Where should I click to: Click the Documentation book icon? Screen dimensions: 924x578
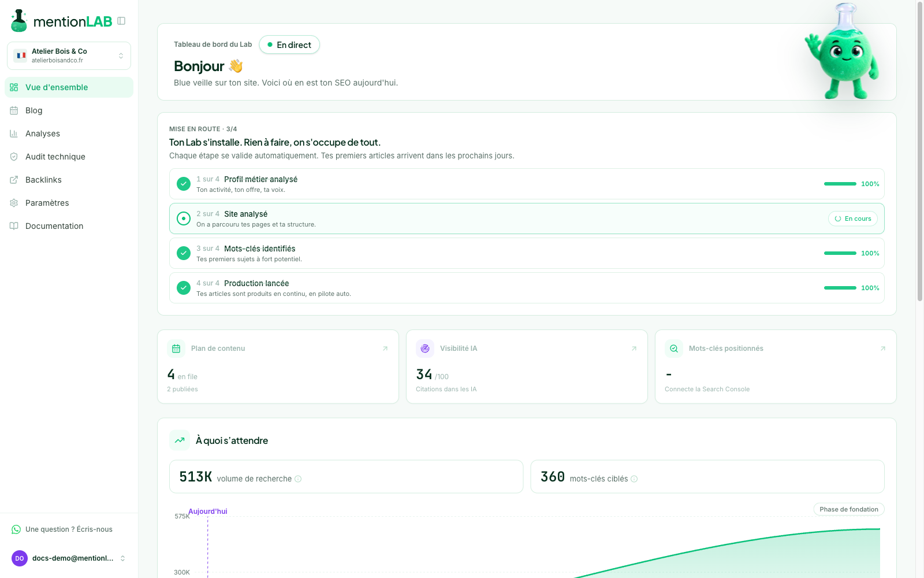14,226
